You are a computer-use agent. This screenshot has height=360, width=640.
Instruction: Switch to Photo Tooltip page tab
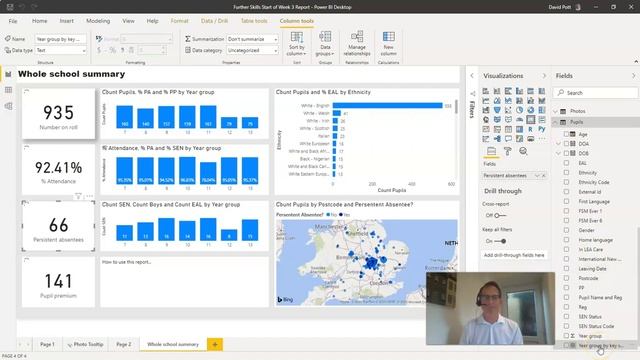tap(85, 344)
